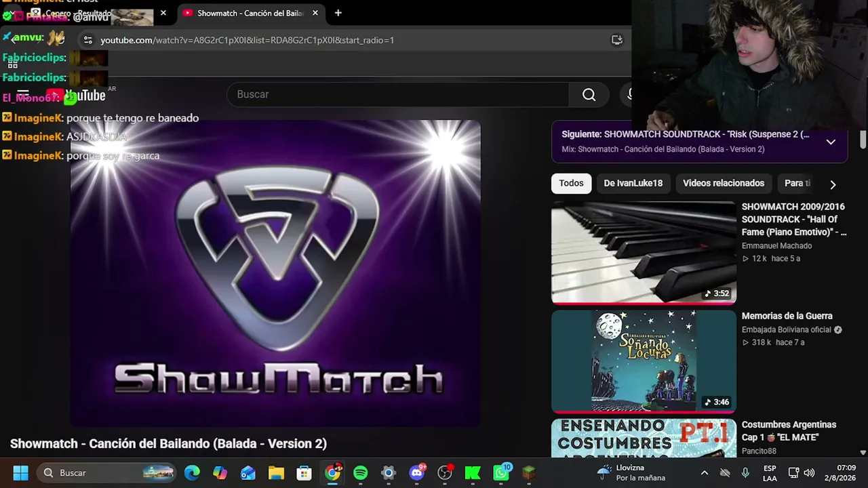
Task: Open the ESP LAA language switcher
Action: pyautogui.click(x=770, y=473)
